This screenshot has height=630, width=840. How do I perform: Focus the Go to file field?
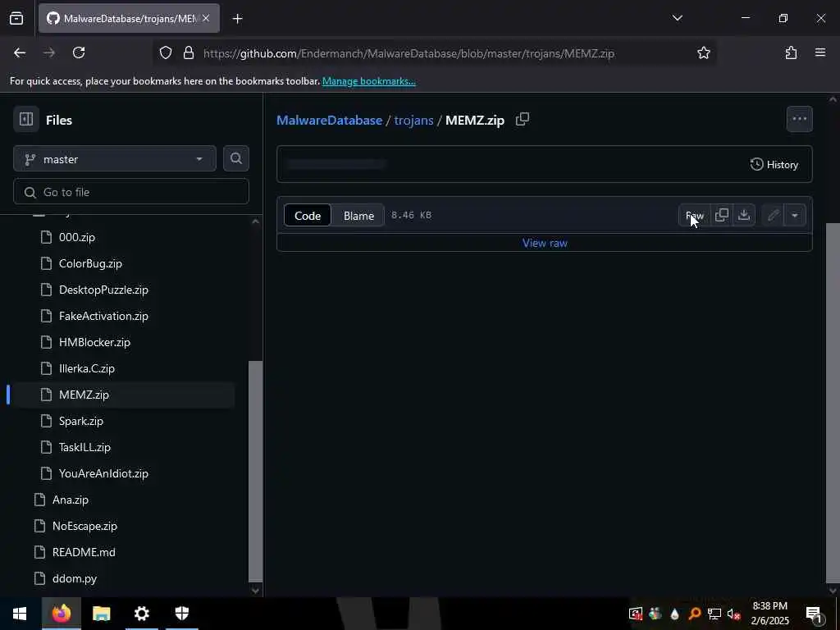coord(131,192)
